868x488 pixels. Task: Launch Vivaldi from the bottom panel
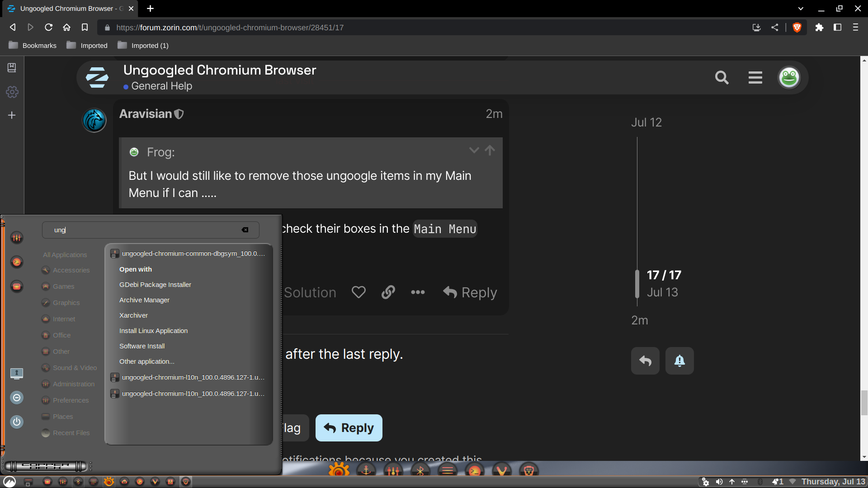[155, 482]
